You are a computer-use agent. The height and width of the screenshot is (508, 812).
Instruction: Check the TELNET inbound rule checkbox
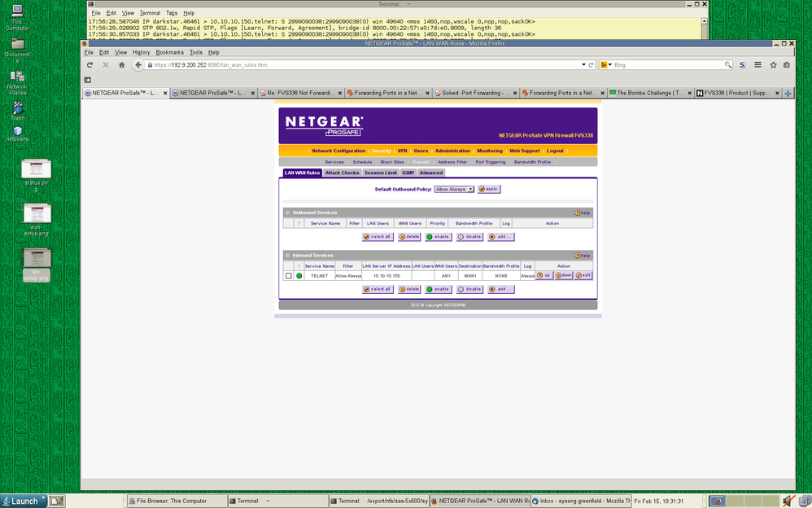[x=288, y=276]
